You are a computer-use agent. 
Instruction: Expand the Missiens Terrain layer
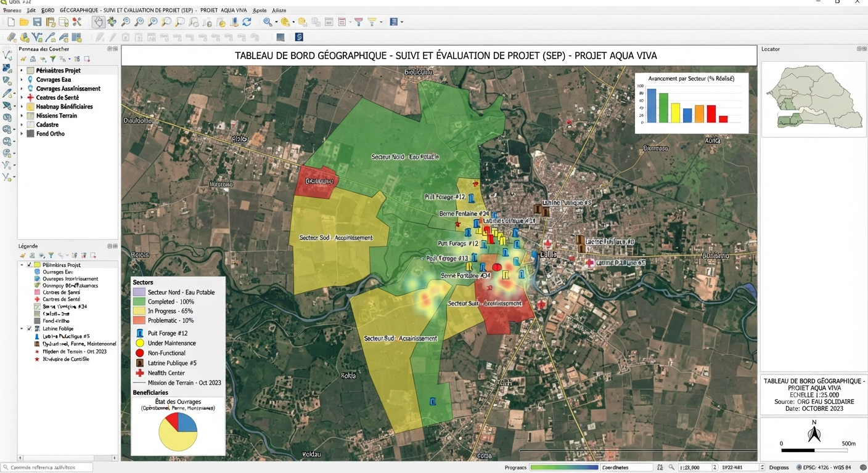[22, 116]
